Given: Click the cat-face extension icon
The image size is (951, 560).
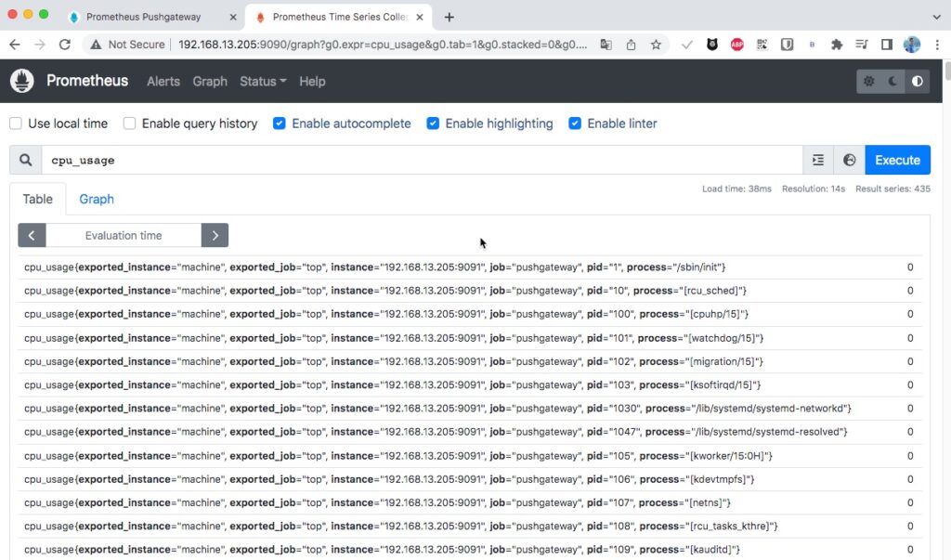Looking at the screenshot, I should [712, 45].
